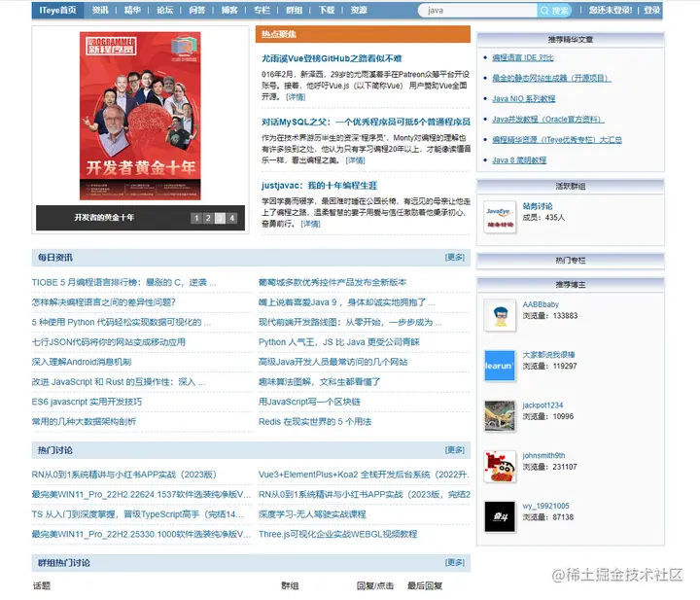
Task: Open the 群组 nav item
Action: tap(294, 10)
